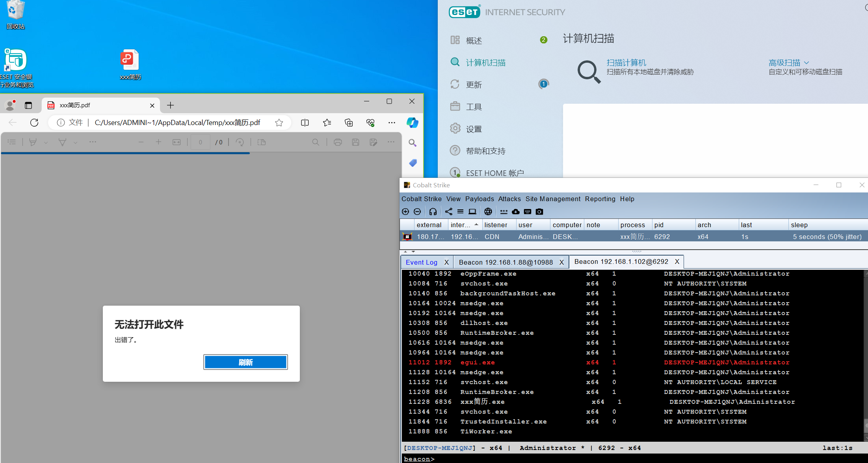868x463 pixels.
Task: Open Recycle Bin desktop icon
Action: [x=15, y=15]
